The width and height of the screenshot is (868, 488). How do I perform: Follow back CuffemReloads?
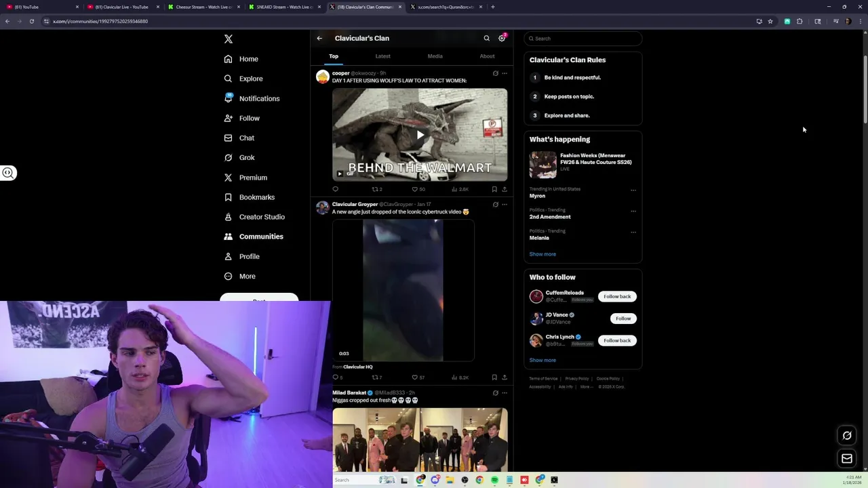point(617,296)
